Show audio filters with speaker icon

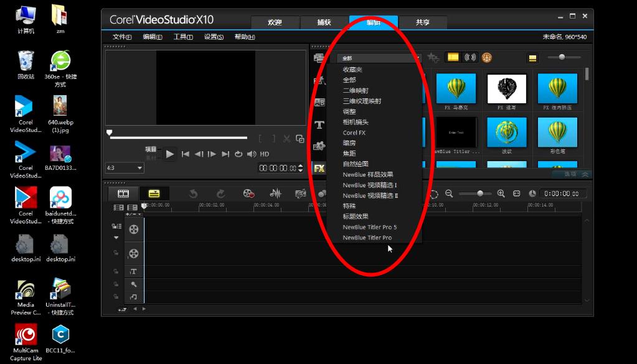[470, 57]
